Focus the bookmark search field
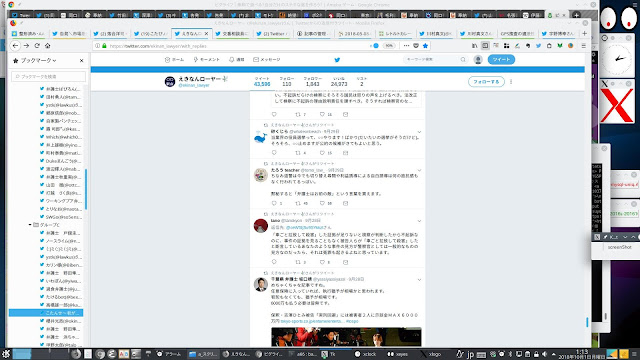640x360 pixels. (49, 76)
